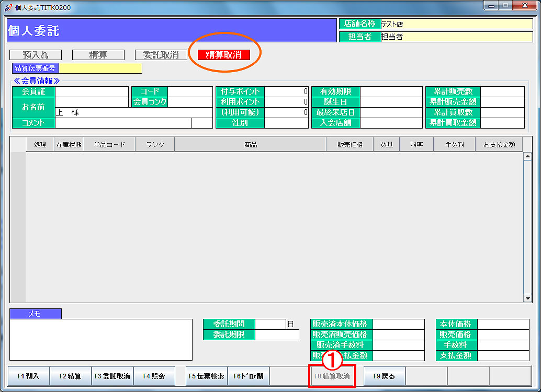Click the F3 委託取消 button
The height and width of the screenshot is (392, 541).
tap(112, 376)
